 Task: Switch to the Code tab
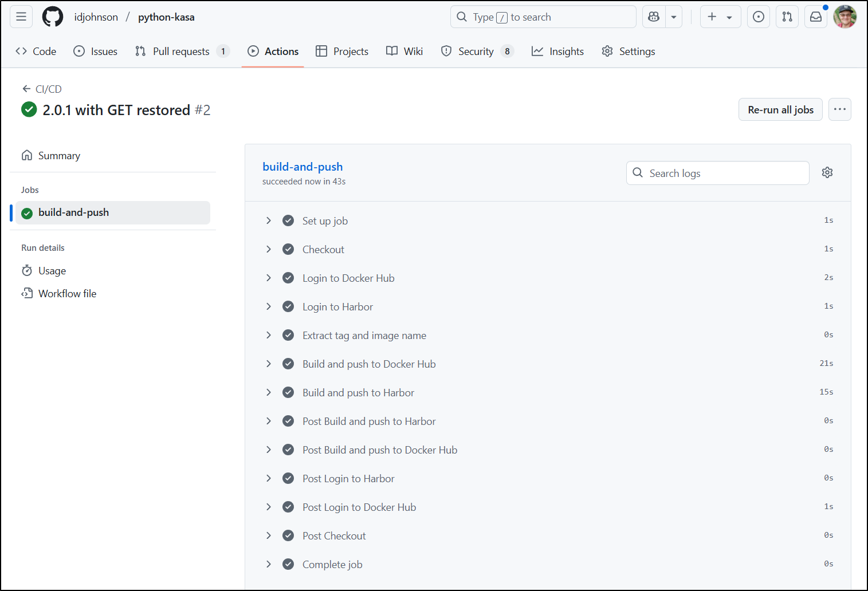[36, 51]
